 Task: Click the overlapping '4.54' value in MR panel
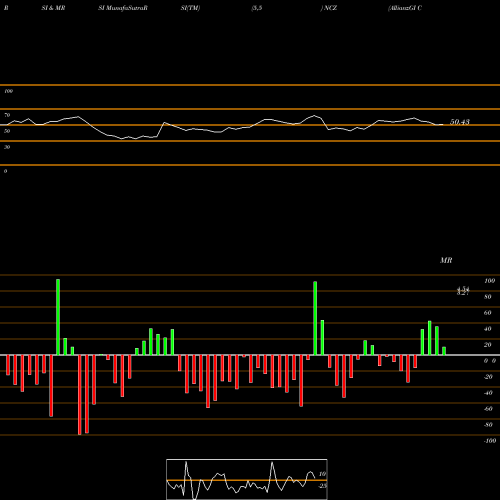click(463, 289)
